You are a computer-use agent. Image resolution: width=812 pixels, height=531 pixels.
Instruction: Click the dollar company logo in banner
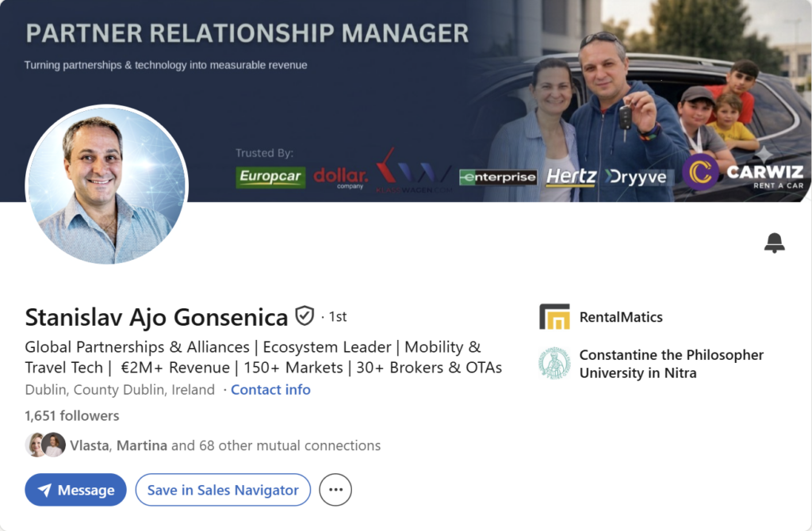coord(341,178)
